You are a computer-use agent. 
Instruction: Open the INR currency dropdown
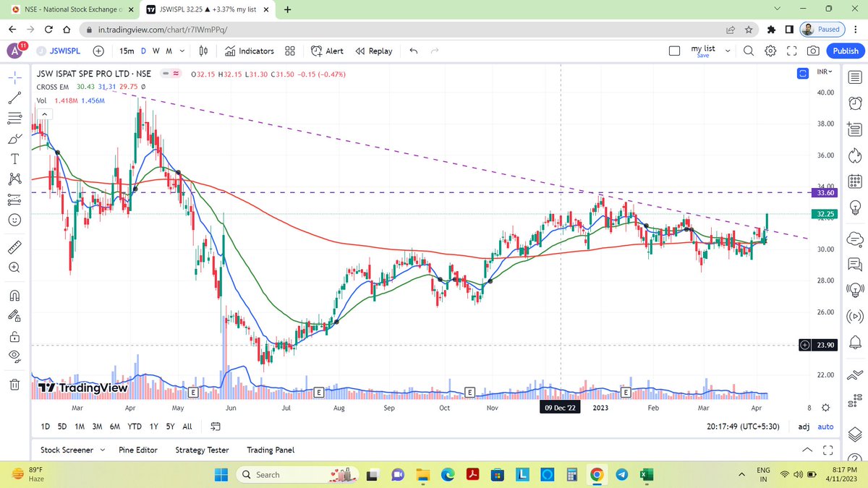click(x=825, y=72)
